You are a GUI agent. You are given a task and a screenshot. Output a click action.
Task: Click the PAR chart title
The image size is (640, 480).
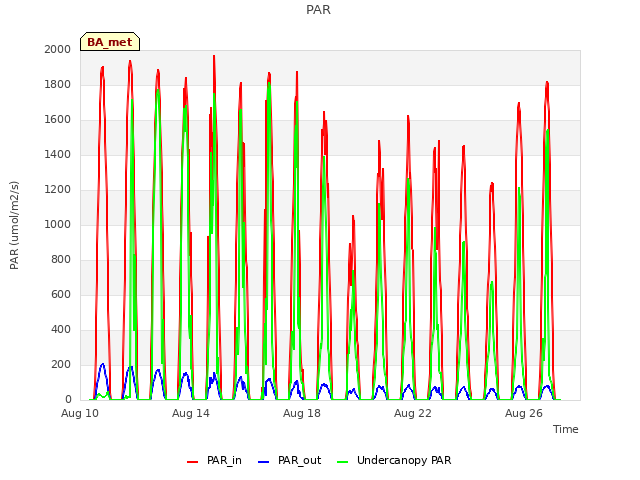[318, 9]
